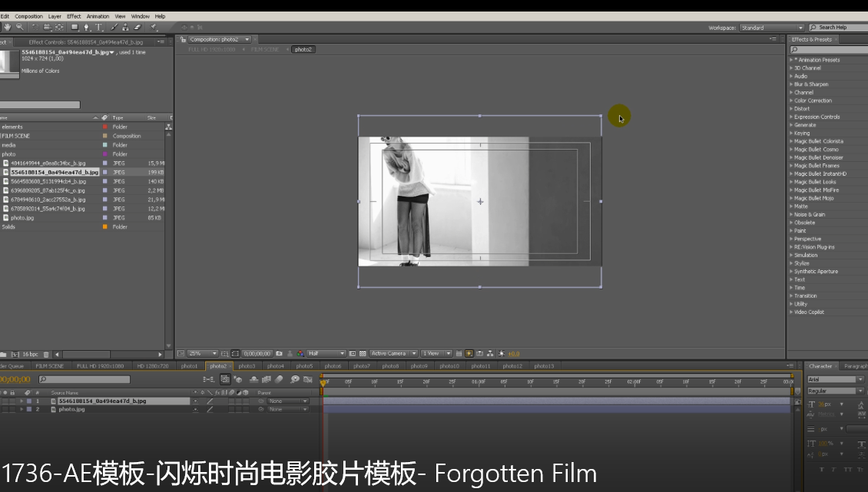Click the horizontal scrollbar in the Project panel
The image size is (868, 492).
point(86,354)
